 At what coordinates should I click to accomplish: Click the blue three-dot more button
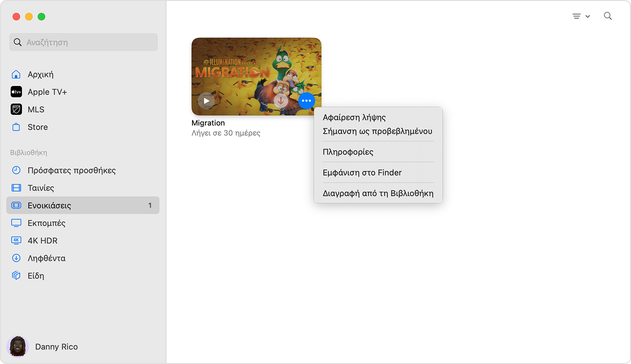pyautogui.click(x=306, y=101)
